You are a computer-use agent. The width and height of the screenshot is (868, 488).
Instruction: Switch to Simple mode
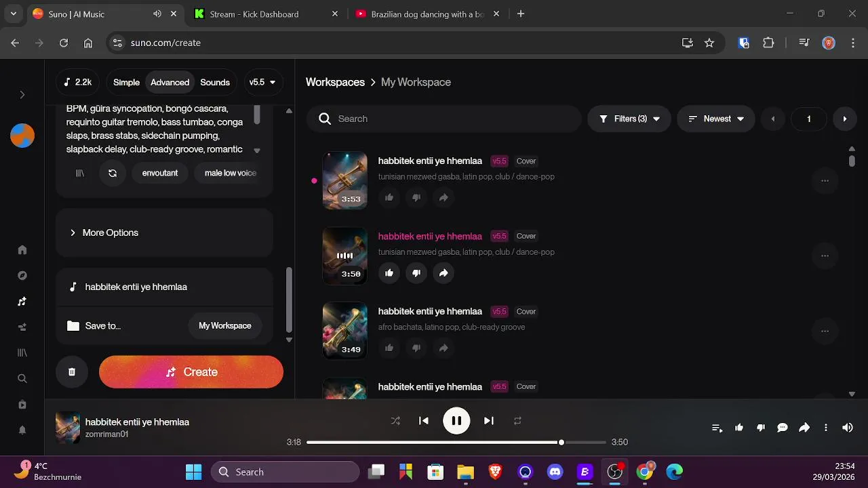(126, 82)
